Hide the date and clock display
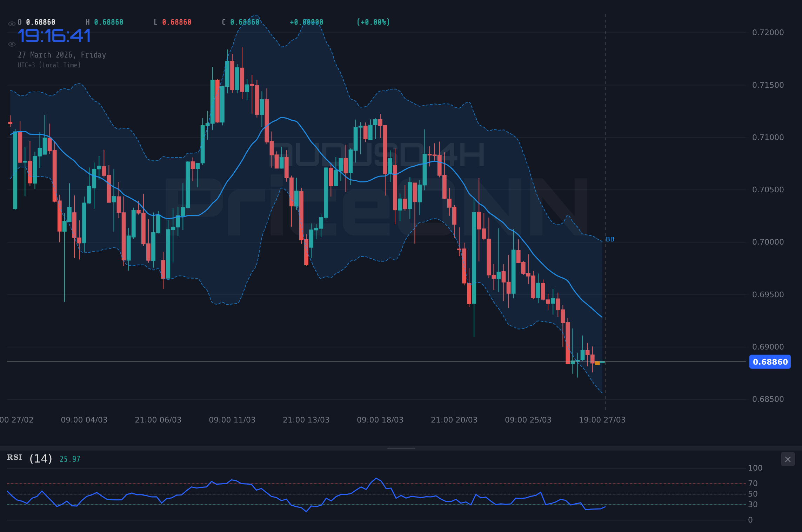 click(x=12, y=44)
